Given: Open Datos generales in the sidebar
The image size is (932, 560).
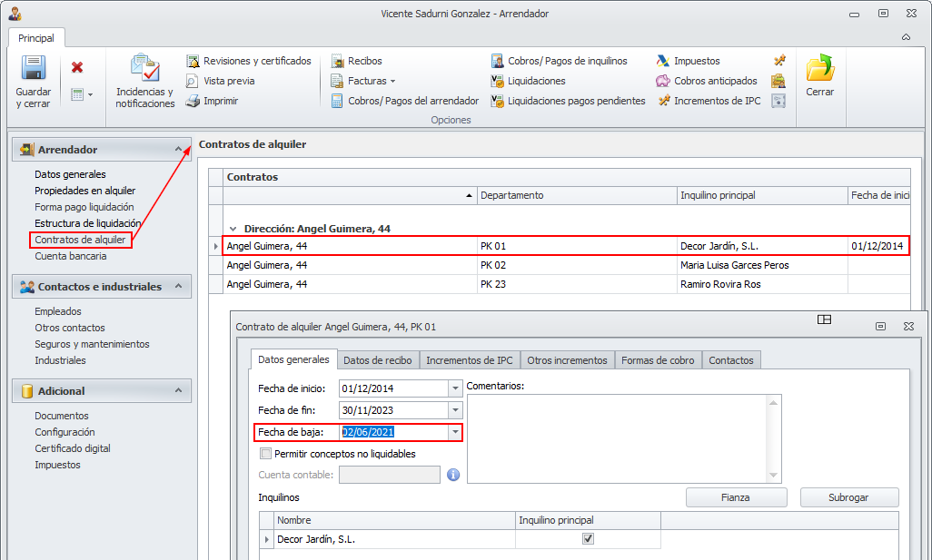Looking at the screenshot, I should 70,174.
